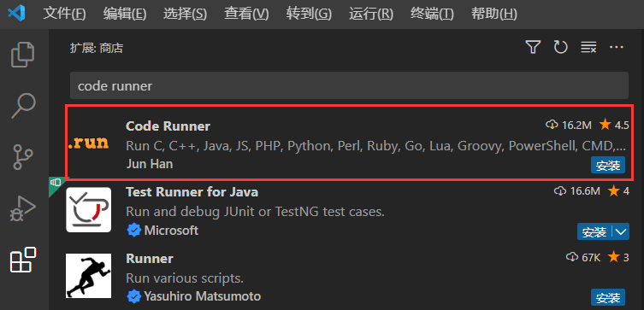Open the 查看(V) menu
The image size is (644, 310).
click(x=246, y=15)
